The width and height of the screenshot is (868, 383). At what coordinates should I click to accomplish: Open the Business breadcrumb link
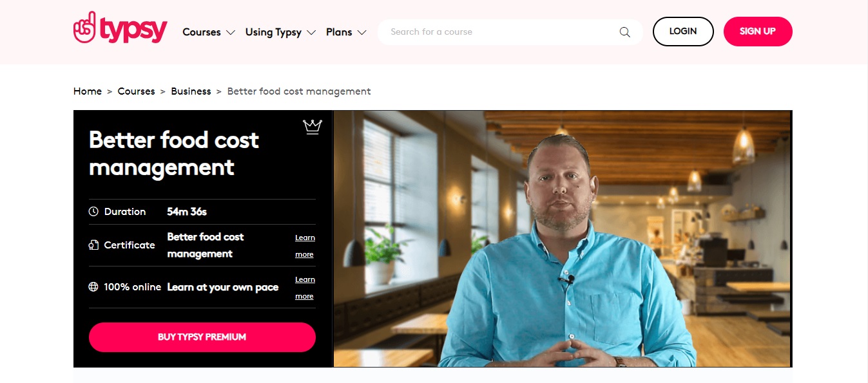(x=191, y=91)
